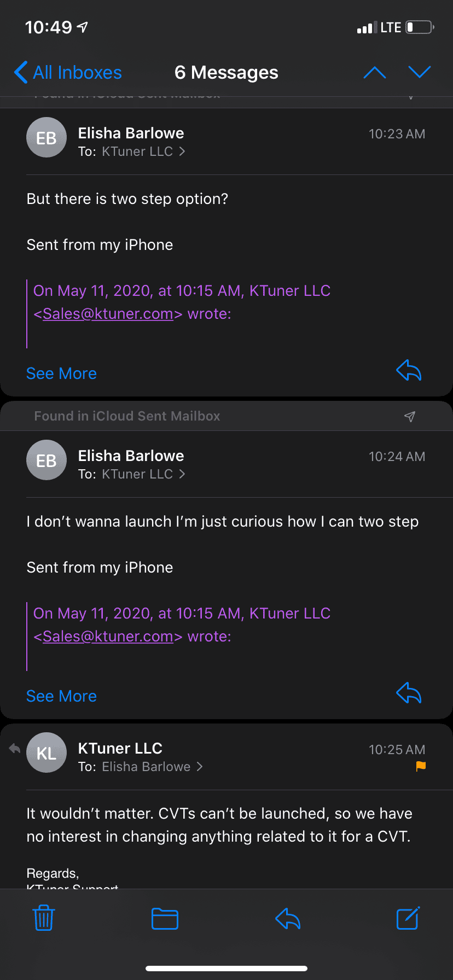Tap the trash icon in bottom toolbar
Viewport: 453px width, 980px height.
pos(44,918)
